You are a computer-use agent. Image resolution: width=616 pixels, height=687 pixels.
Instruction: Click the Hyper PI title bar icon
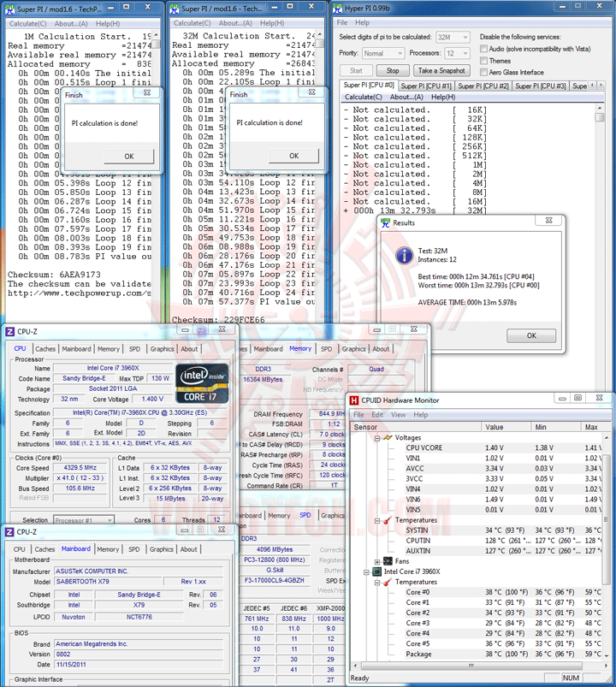[337, 9]
